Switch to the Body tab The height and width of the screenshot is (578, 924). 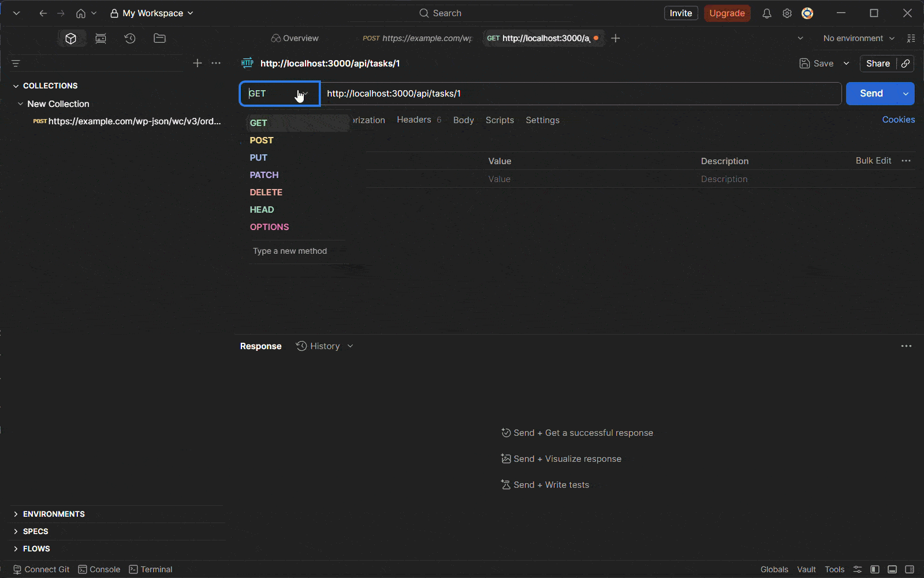[463, 120]
